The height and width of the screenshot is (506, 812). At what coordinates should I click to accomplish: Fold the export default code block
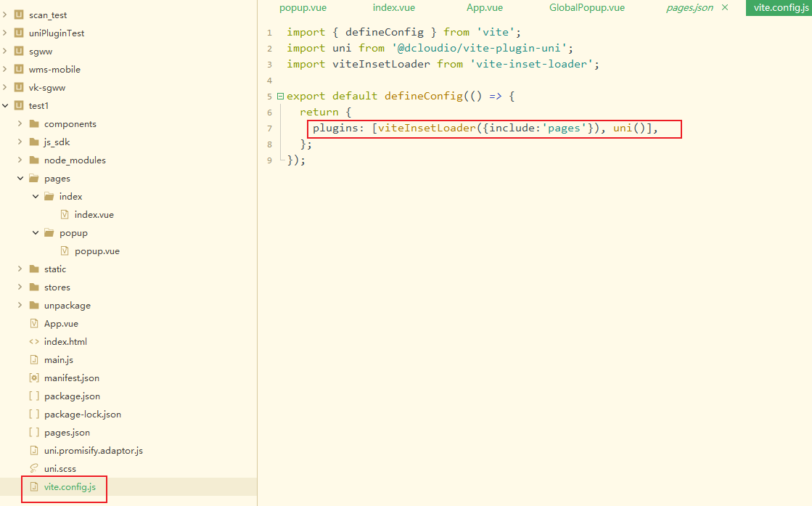[x=280, y=96]
